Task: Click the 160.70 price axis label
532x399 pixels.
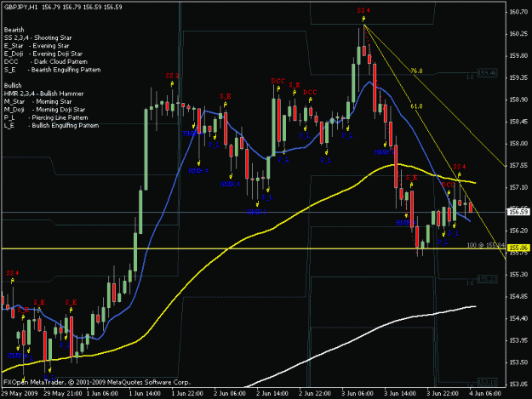Action: 518,12
